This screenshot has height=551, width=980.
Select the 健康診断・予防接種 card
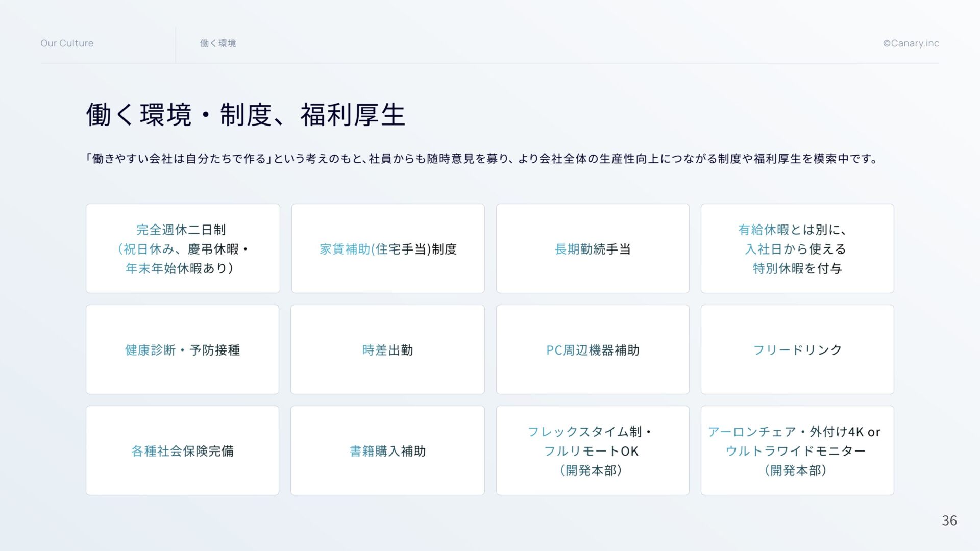coord(182,350)
